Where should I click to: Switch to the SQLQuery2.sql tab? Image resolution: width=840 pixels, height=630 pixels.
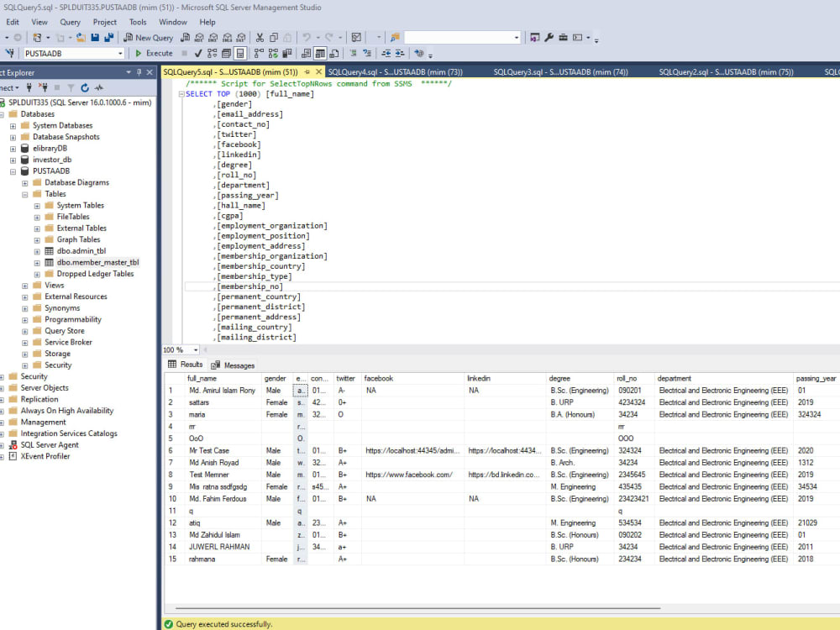pos(726,71)
